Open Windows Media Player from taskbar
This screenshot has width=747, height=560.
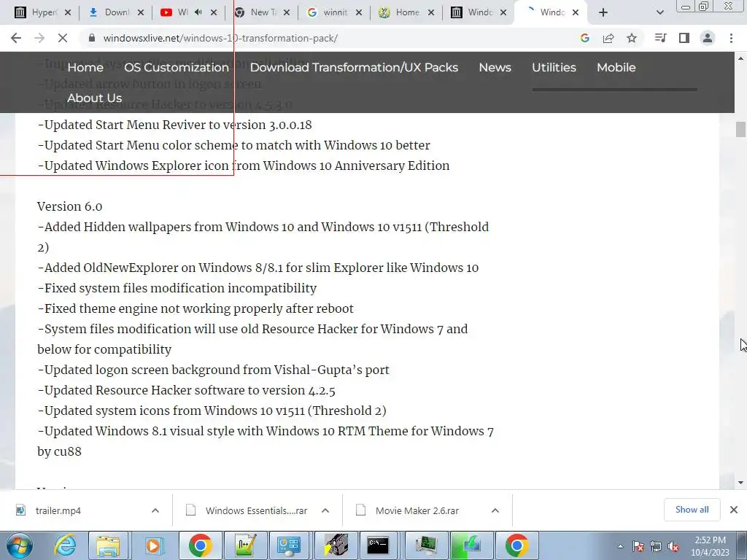153,545
